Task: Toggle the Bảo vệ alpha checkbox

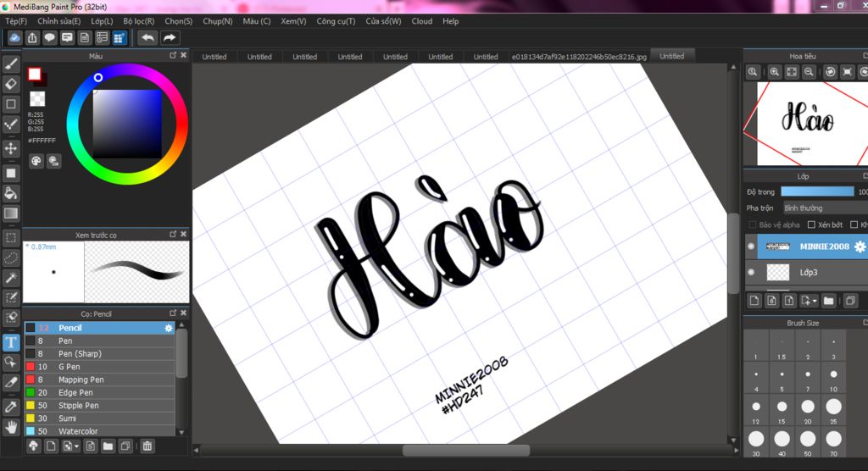Action: pos(753,224)
